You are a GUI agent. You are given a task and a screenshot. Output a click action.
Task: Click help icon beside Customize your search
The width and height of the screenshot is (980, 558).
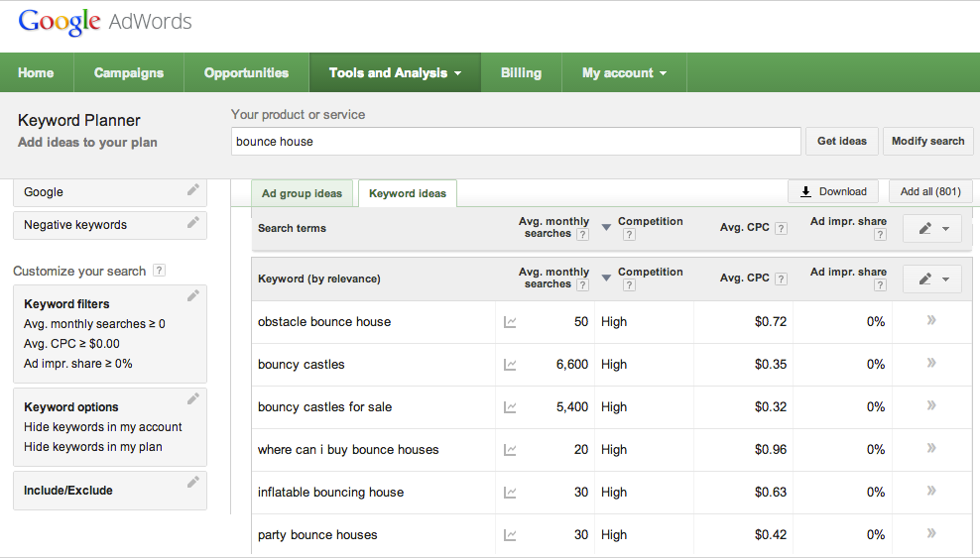(160, 271)
